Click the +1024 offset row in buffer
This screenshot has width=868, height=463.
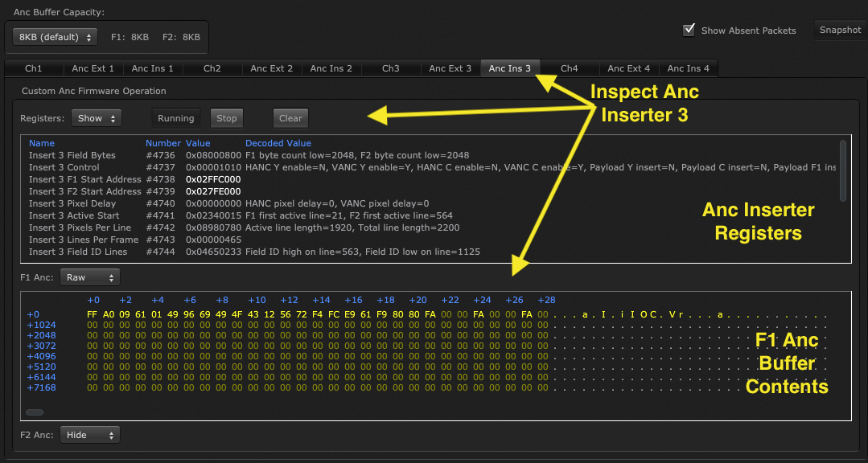coord(40,325)
